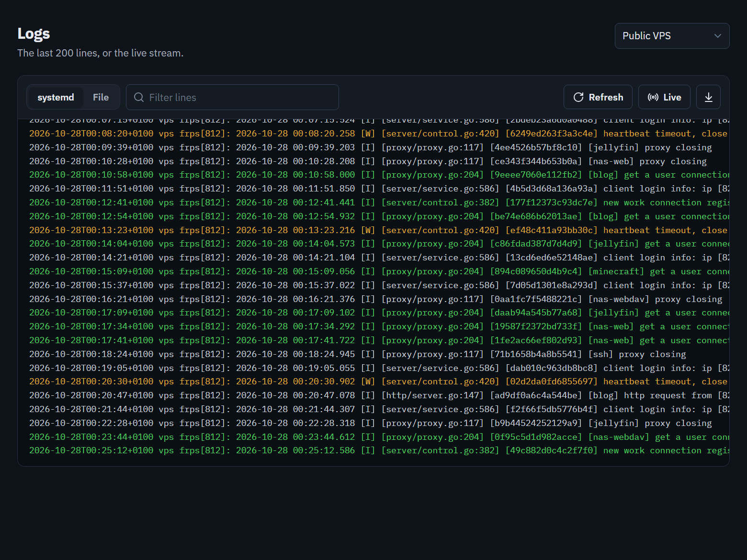Screen dimensions: 747x560
Task: Select the 00:23:44 nas-webdav user connection line
Action: (378, 437)
